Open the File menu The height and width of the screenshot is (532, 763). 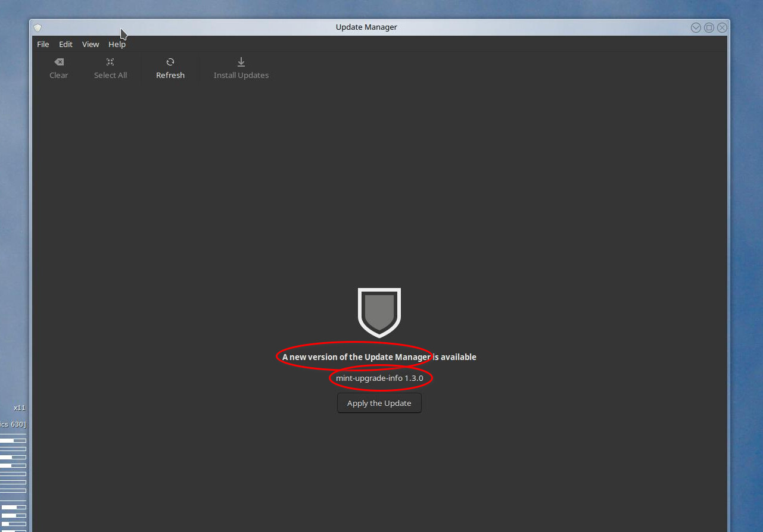[x=43, y=44]
